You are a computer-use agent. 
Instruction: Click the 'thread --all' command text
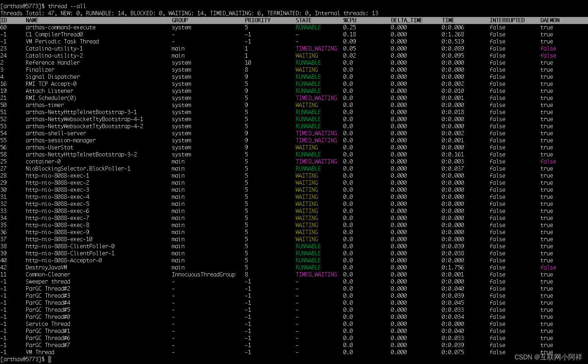pos(67,6)
